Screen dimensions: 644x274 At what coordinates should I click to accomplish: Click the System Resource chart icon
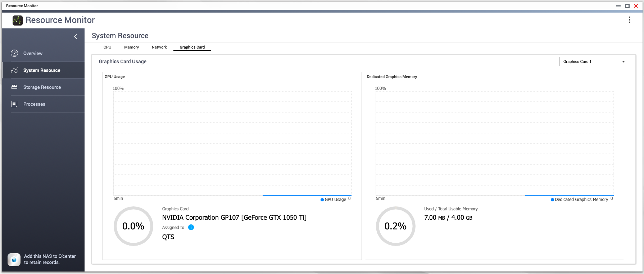(x=14, y=70)
